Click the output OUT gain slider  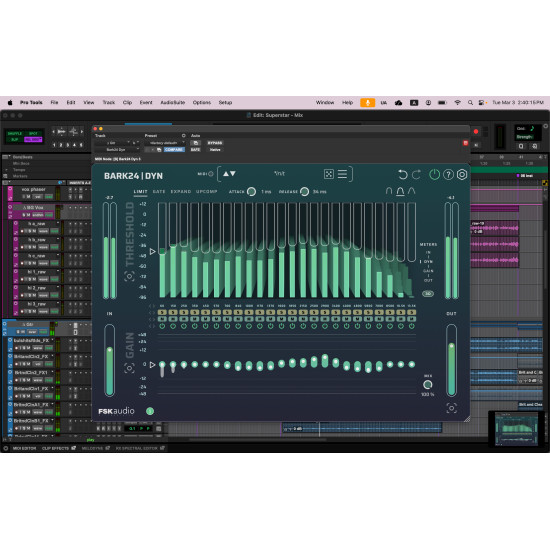click(x=451, y=360)
